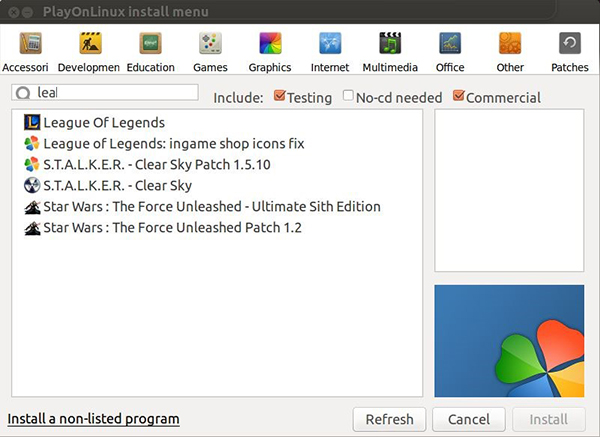Open the Graphics category

coord(270,53)
